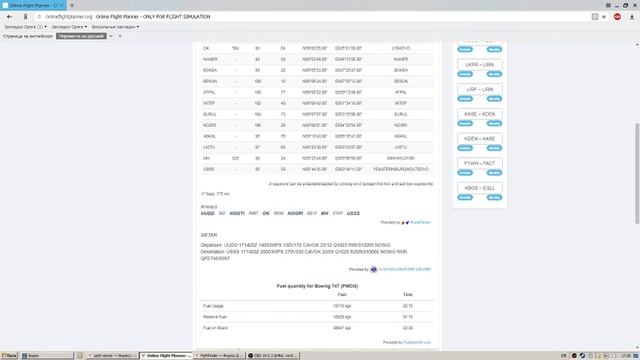Screen dimensions: 640x360
Task: Click USSS in the Airways route string
Action: (x=353, y=213)
